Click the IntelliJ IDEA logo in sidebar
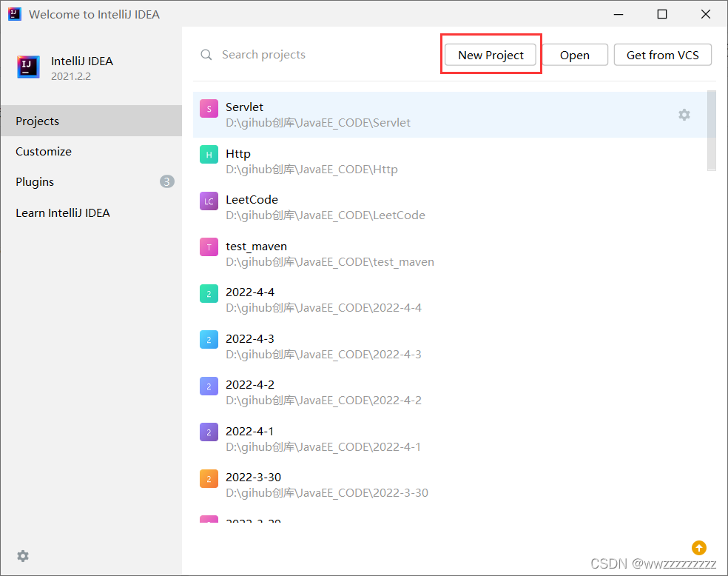 pyautogui.click(x=28, y=67)
